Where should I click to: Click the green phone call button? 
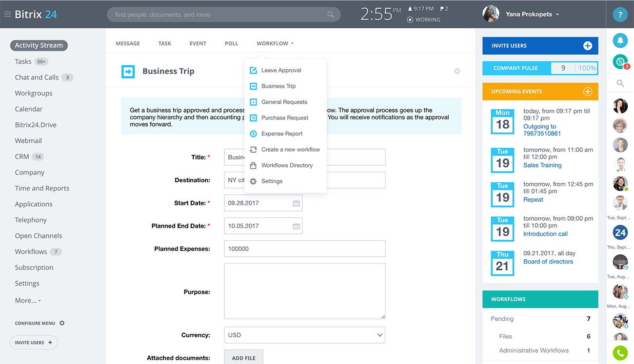coord(620,353)
